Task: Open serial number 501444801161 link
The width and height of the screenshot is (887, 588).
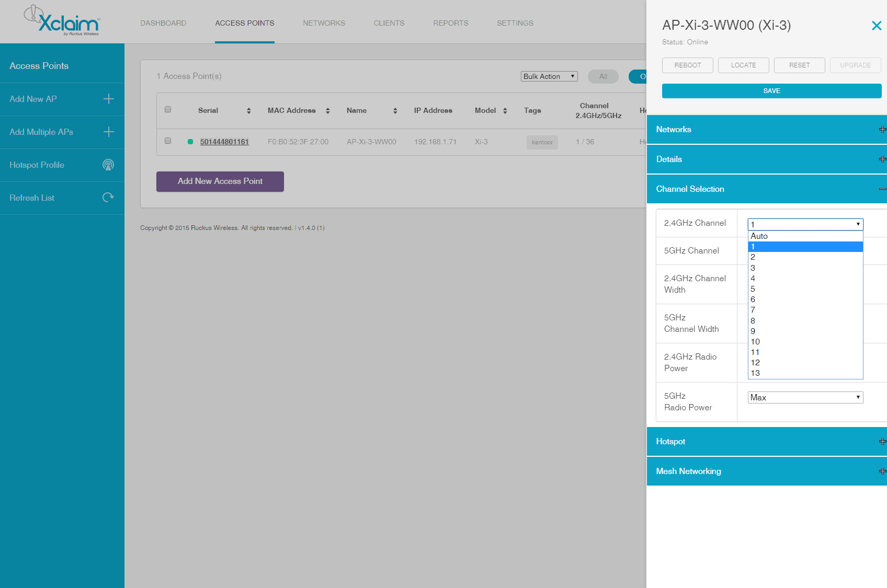Action: pyautogui.click(x=224, y=142)
